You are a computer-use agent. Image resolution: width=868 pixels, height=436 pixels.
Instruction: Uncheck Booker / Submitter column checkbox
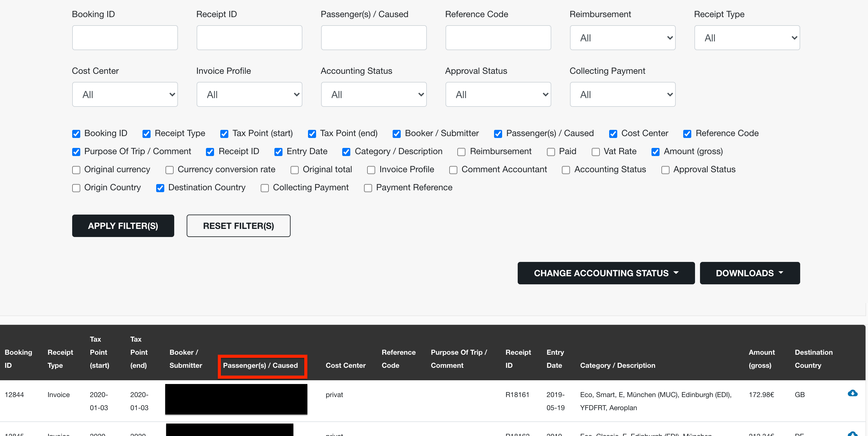[397, 134]
